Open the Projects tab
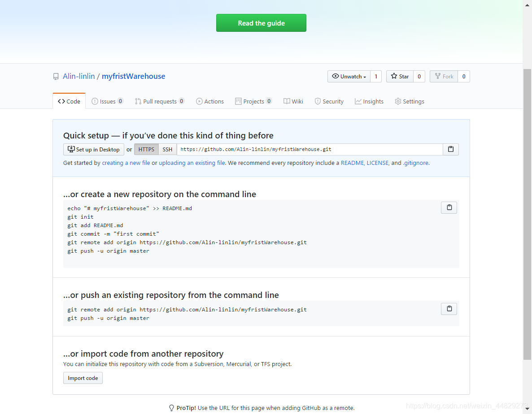 coord(253,101)
